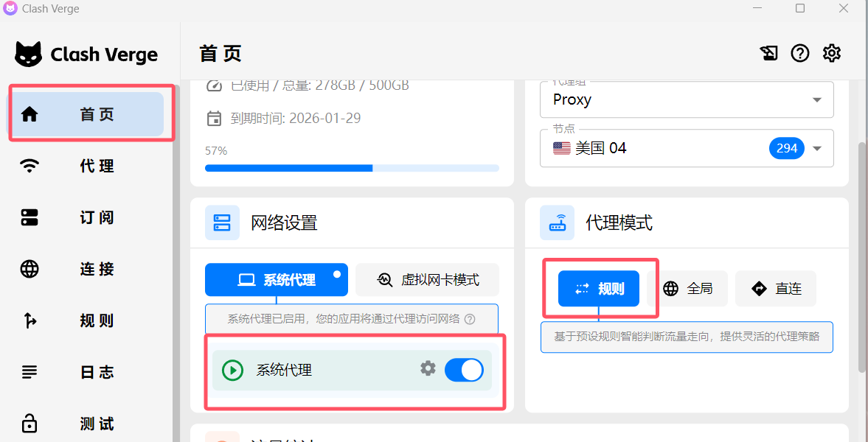The image size is (868, 442).
Task: Click the traffic usage progress bar
Action: click(x=352, y=168)
